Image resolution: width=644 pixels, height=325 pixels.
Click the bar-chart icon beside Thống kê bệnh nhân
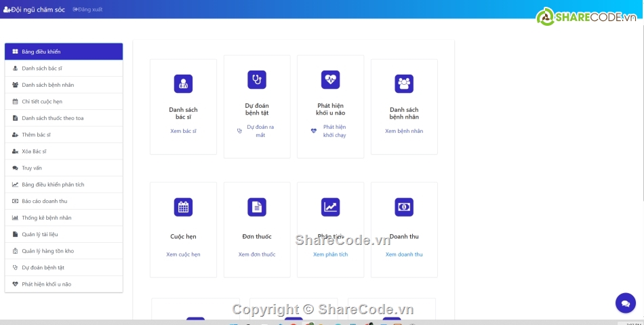coord(15,218)
